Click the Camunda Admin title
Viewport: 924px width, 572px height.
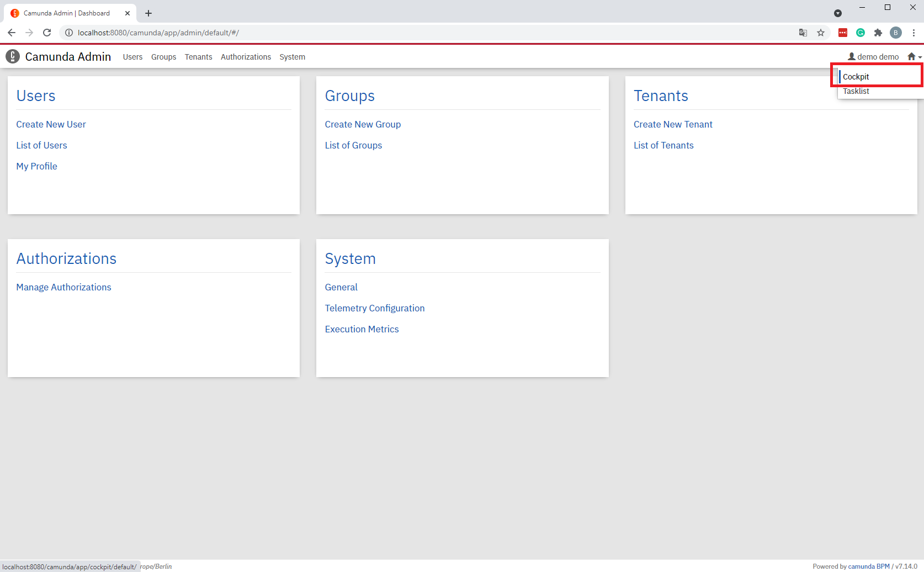click(x=68, y=57)
